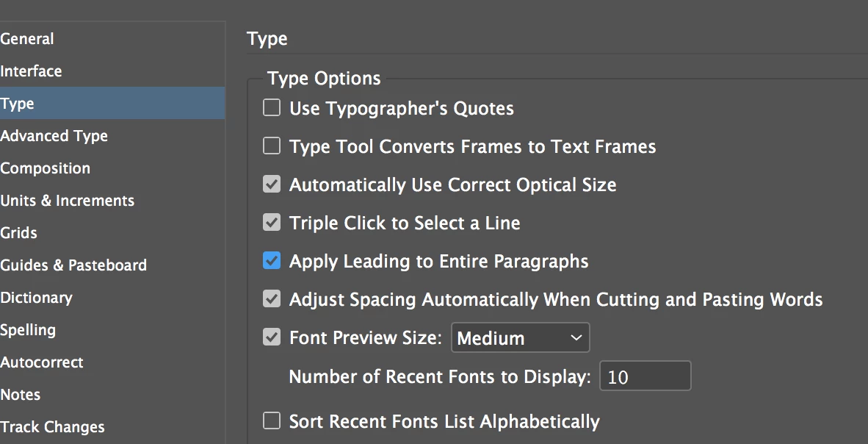Toggle Adjust Spacing Automatically When Cutting and Pasting

pos(272,298)
